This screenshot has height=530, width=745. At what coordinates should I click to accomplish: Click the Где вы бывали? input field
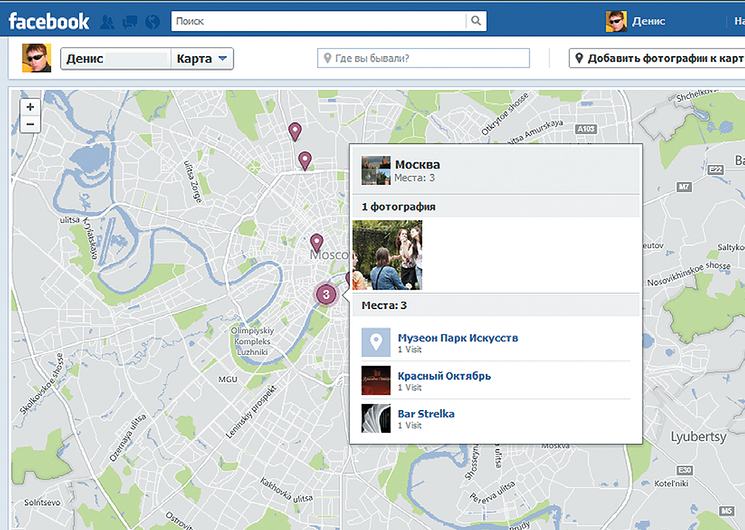(x=423, y=59)
